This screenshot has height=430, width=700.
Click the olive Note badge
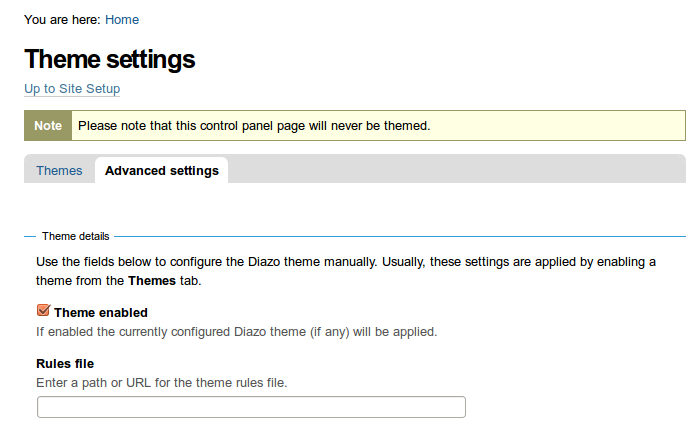(x=48, y=125)
